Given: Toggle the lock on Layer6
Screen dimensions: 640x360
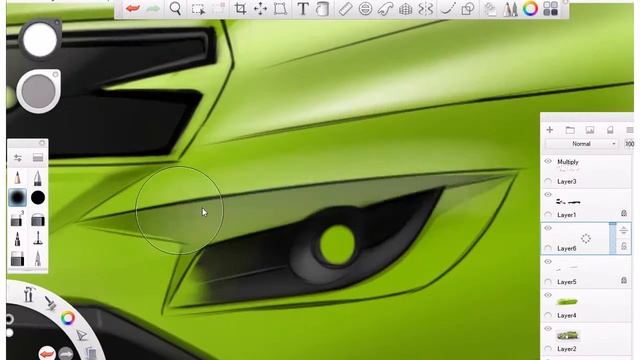Looking at the screenshot, I should pos(624,246).
